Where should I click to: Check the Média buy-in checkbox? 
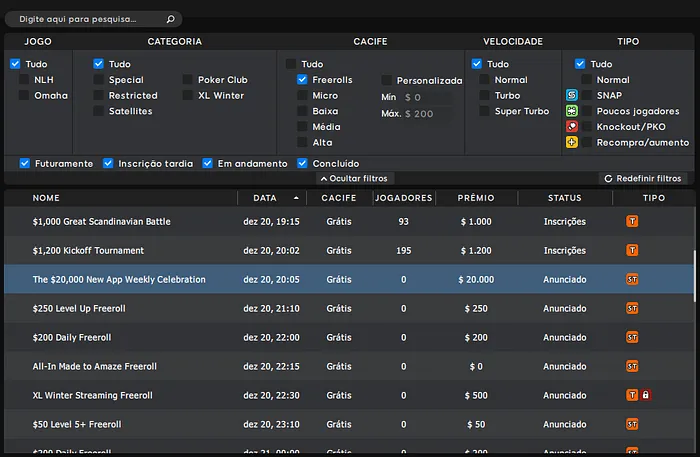(x=302, y=126)
